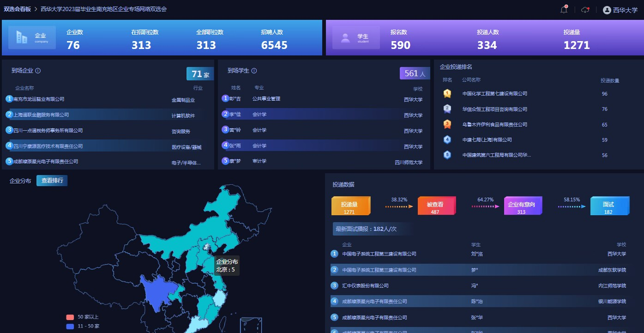Open the notification bell
Screen dimensions: 644x333
[564, 10]
